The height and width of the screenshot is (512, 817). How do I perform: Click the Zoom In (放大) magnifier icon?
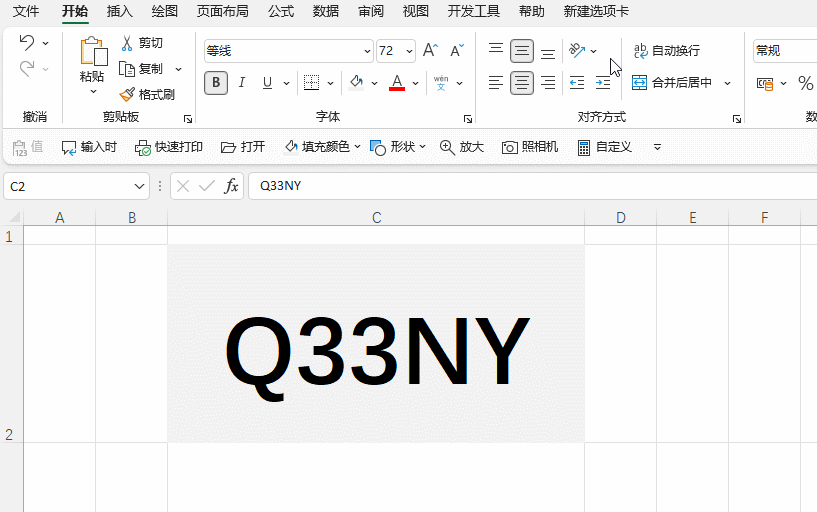(x=447, y=147)
